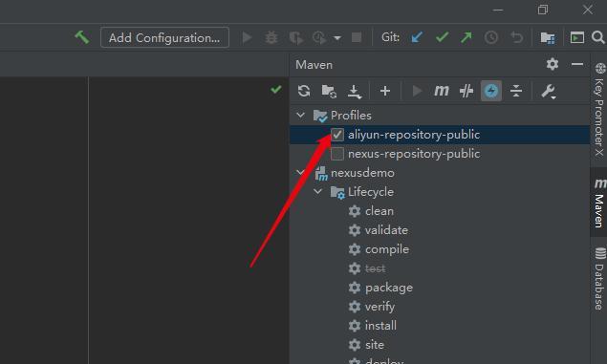Click the Stop square icon
The height and width of the screenshot is (364, 607).
tap(357, 37)
